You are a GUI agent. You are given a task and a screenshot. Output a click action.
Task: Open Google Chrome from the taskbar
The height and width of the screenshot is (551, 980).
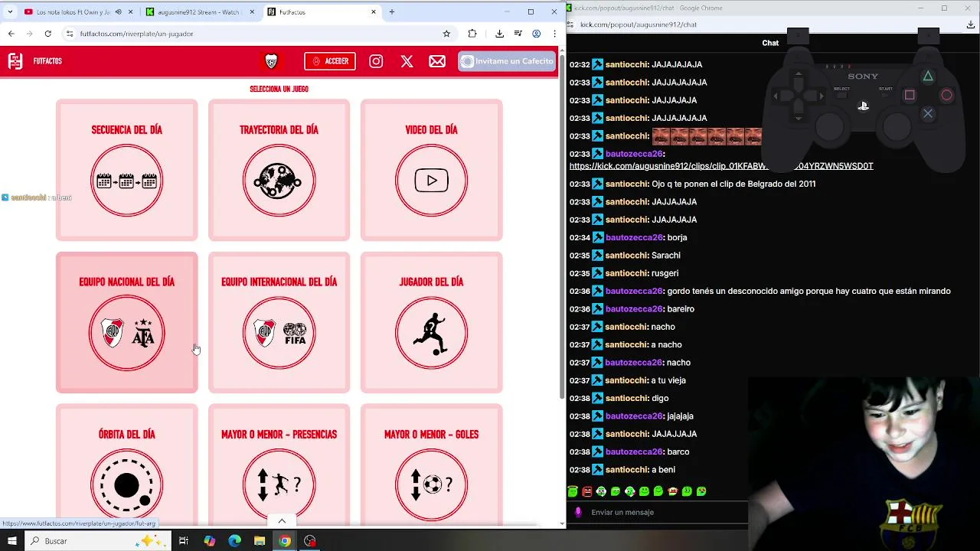tap(285, 541)
